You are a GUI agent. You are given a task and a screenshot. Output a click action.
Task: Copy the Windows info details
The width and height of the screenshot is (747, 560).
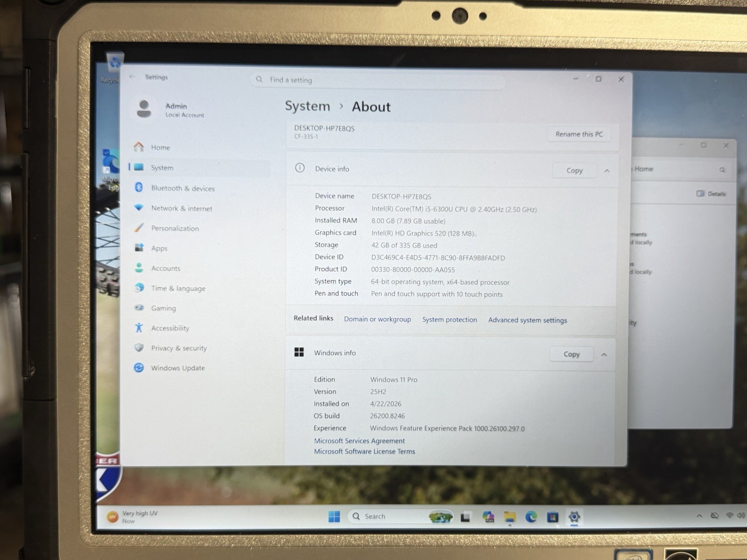click(x=571, y=354)
